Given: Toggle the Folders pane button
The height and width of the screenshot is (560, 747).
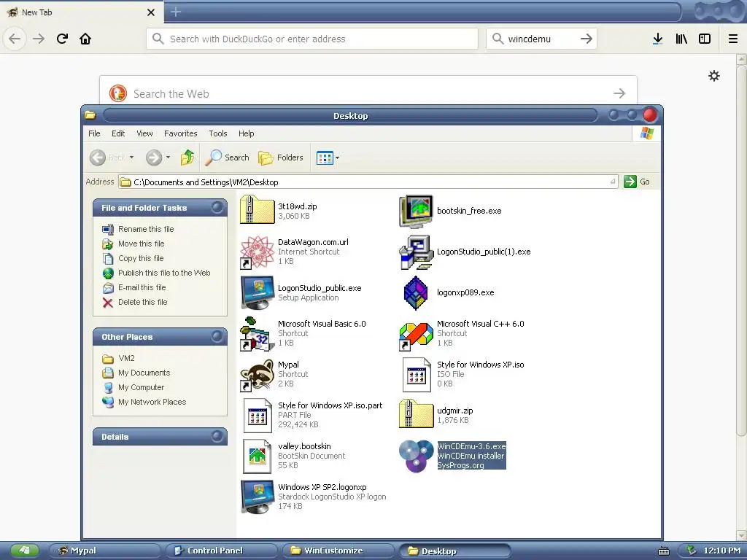Looking at the screenshot, I should pyautogui.click(x=281, y=157).
